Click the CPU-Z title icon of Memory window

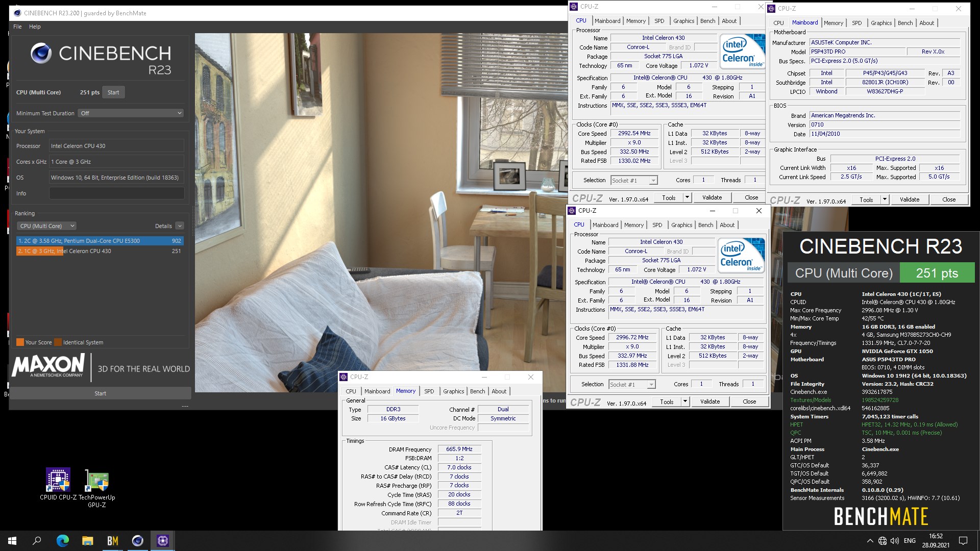tap(344, 377)
